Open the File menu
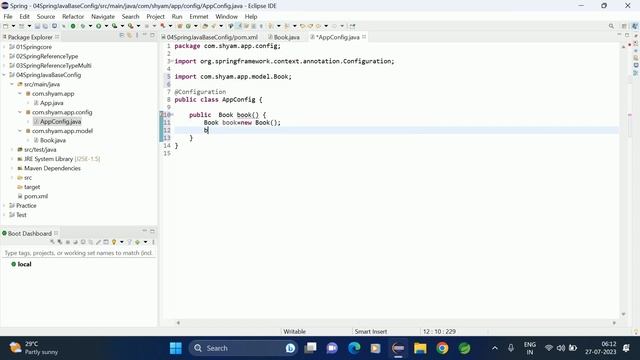The image size is (640, 360). click(8, 16)
